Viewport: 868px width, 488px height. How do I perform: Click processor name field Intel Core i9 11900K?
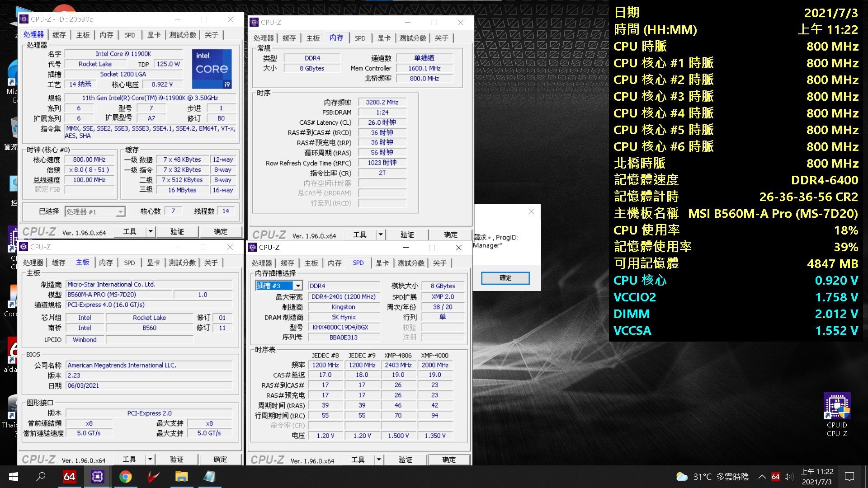123,54
